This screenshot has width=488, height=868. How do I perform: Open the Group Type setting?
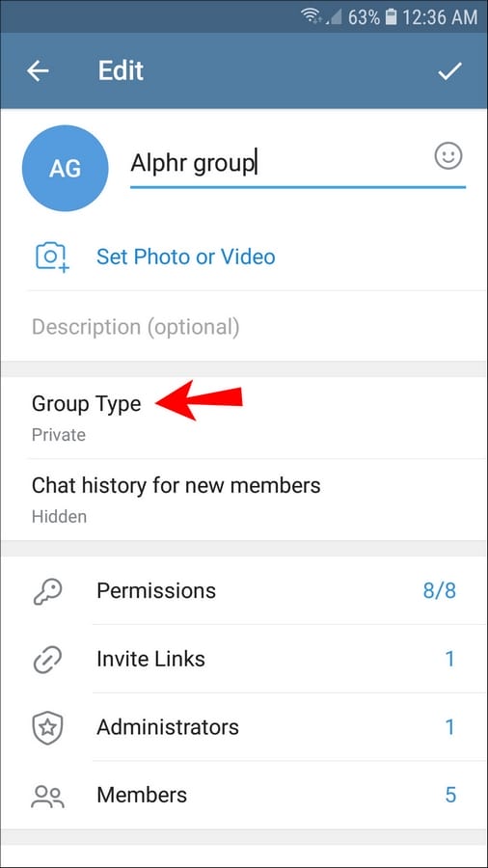pyautogui.click(x=244, y=418)
